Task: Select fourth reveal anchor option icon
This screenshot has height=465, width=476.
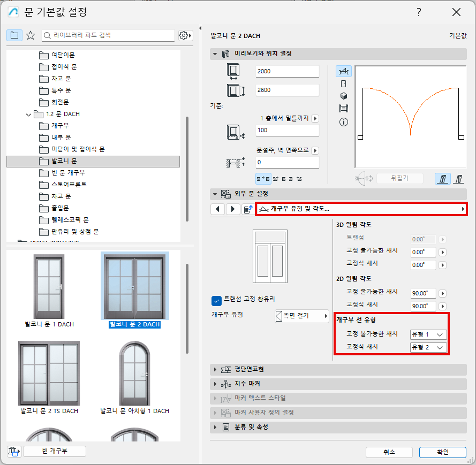Action: (x=291, y=179)
